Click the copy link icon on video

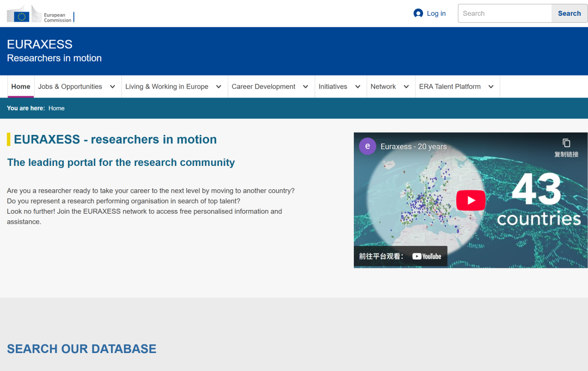566,143
